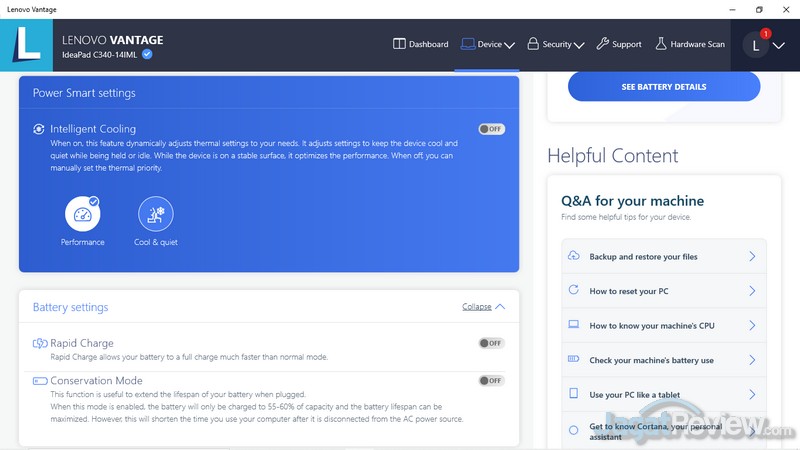Viewport: 800px width, 450px height.
Task: Click the Support wrench icon
Action: pyautogui.click(x=602, y=44)
